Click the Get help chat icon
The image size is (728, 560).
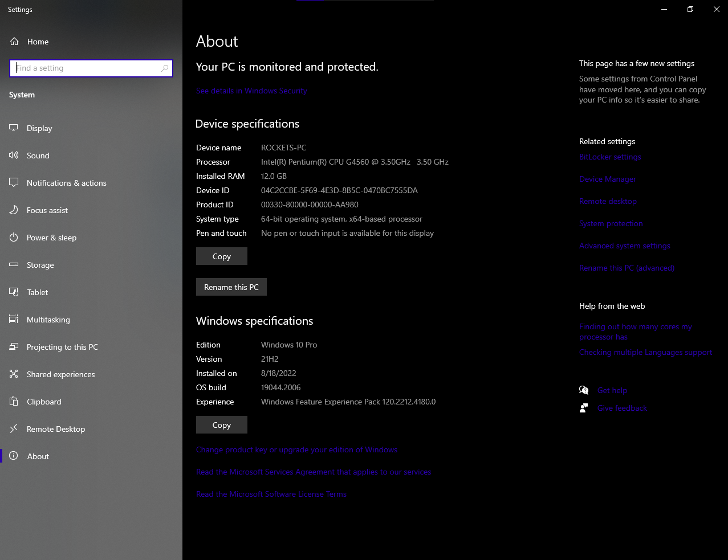(584, 390)
